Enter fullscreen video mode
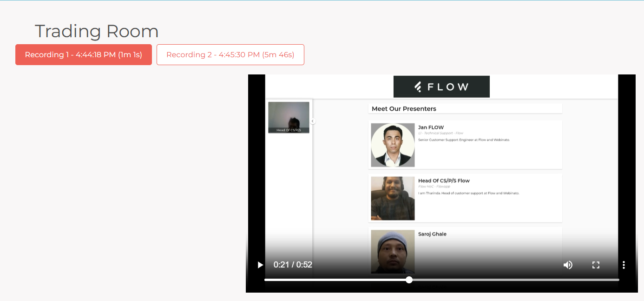The height and width of the screenshot is (301, 644). (596, 265)
